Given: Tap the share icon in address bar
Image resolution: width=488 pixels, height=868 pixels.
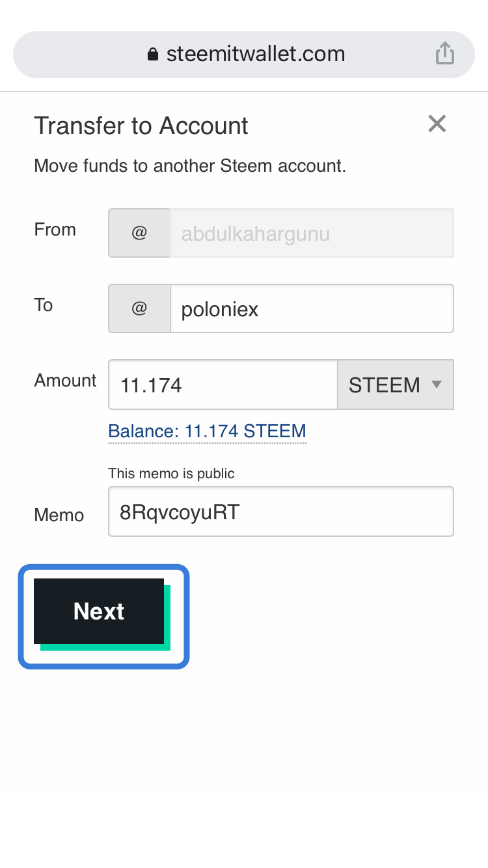Looking at the screenshot, I should click(444, 53).
